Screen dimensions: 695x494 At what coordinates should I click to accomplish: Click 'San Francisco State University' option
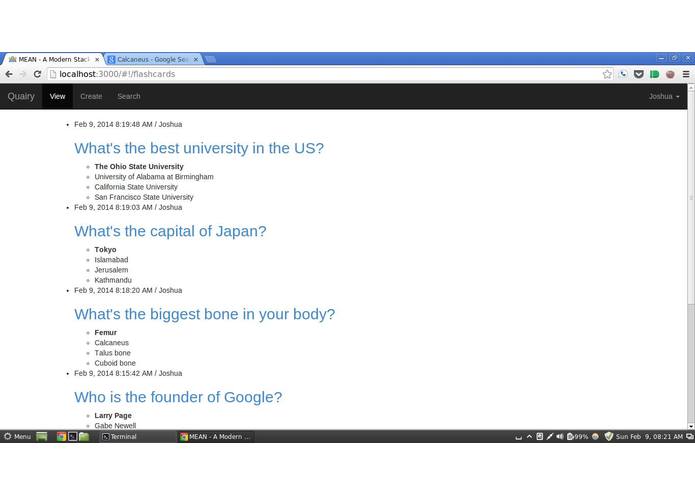tap(144, 197)
